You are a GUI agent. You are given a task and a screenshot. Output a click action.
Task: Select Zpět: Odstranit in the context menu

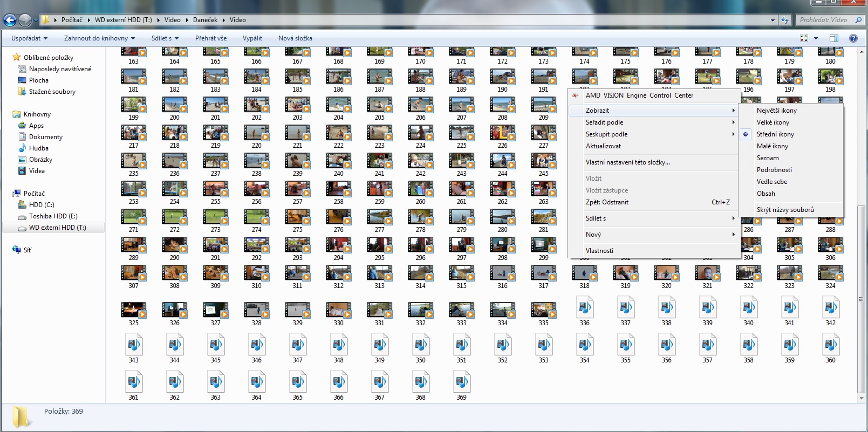tap(653, 202)
